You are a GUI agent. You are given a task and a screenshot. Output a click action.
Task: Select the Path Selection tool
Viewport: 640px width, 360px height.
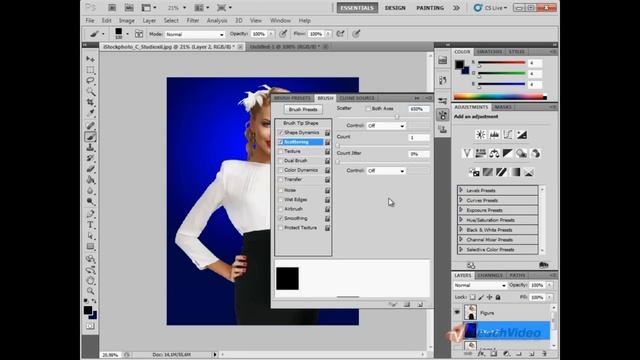point(90,236)
